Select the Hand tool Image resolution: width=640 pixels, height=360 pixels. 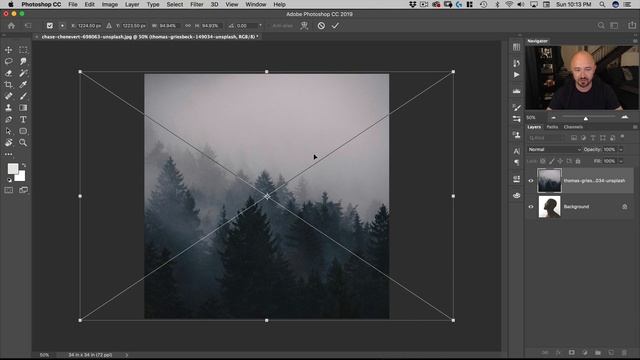click(x=8, y=143)
